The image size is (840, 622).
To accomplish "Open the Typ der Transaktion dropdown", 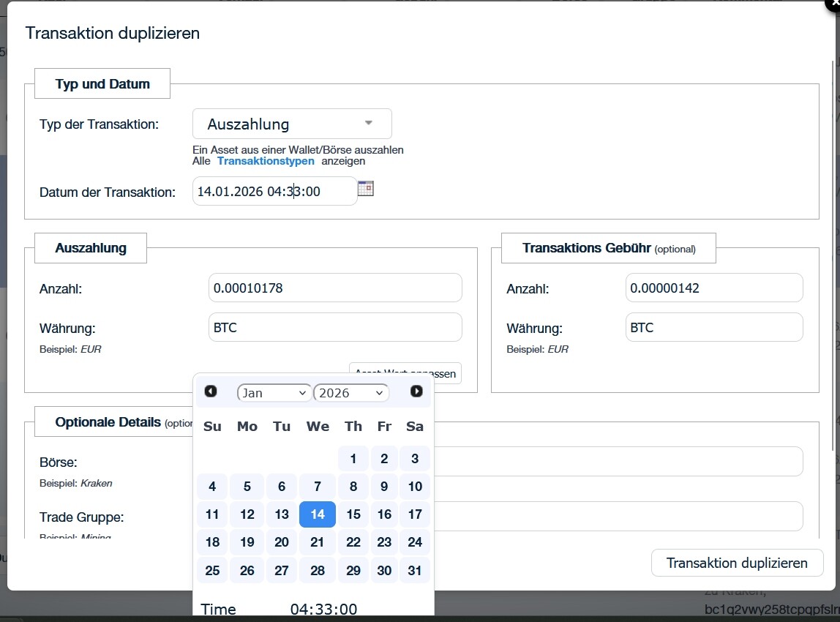I will click(x=292, y=124).
